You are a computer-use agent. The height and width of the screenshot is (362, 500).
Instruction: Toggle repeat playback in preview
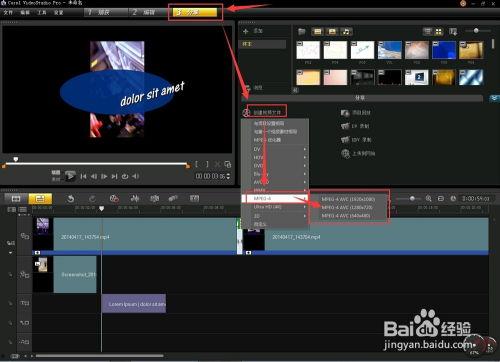pos(125,176)
